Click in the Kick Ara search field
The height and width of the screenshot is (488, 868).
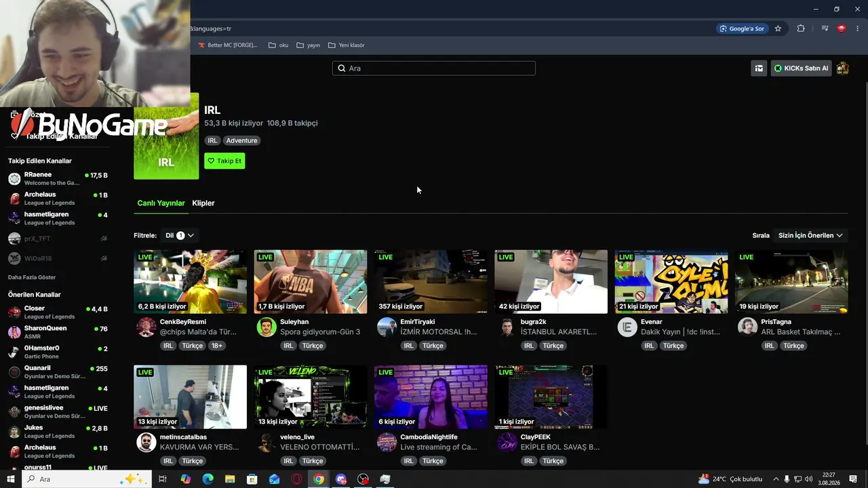434,68
